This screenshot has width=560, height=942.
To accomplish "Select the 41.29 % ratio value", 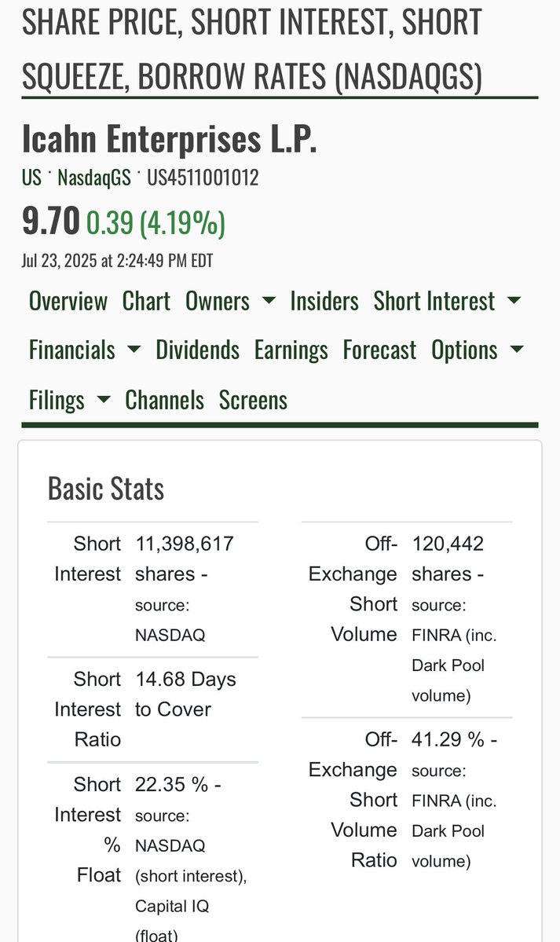I will [454, 739].
